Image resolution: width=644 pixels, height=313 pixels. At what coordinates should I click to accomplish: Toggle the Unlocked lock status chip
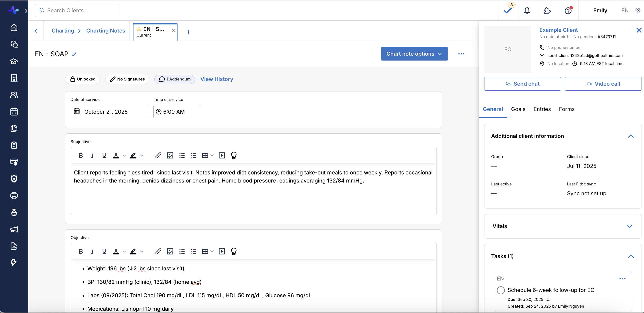pyautogui.click(x=83, y=79)
